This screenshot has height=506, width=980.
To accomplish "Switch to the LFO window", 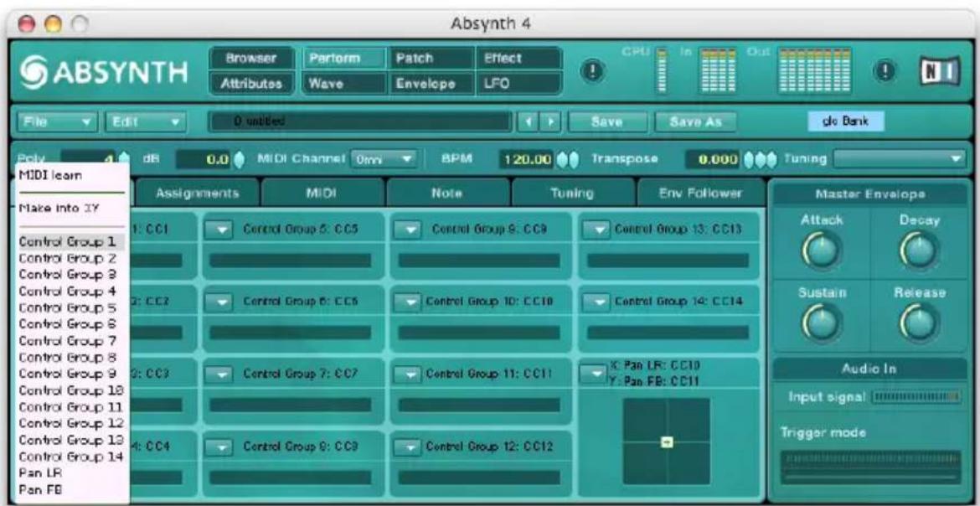I will (x=518, y=83).
